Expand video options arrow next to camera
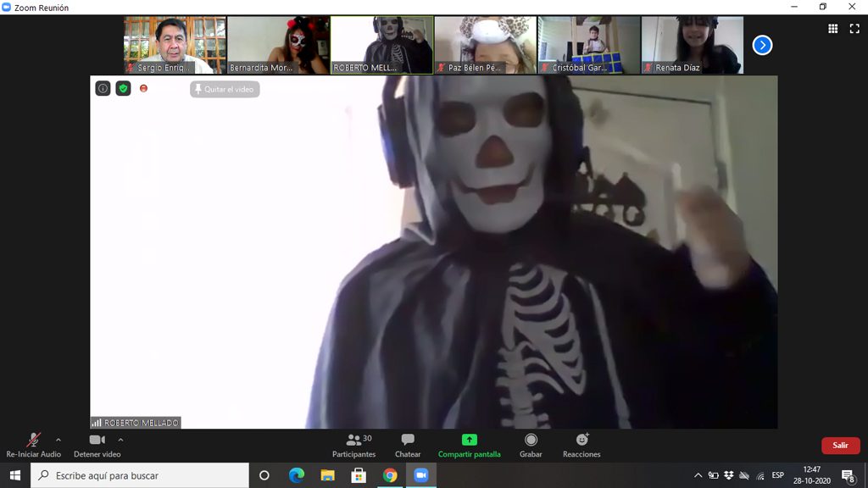The image size is (868, 488). [120, 440]
